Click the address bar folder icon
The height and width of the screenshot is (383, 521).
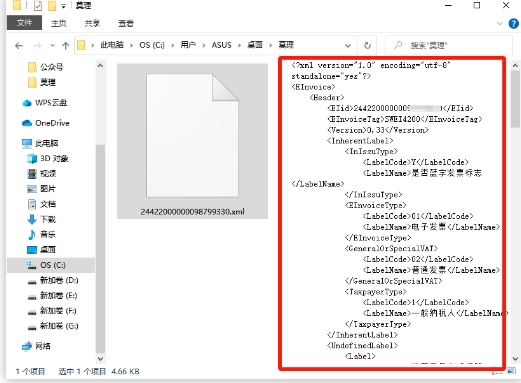[81, 45]
